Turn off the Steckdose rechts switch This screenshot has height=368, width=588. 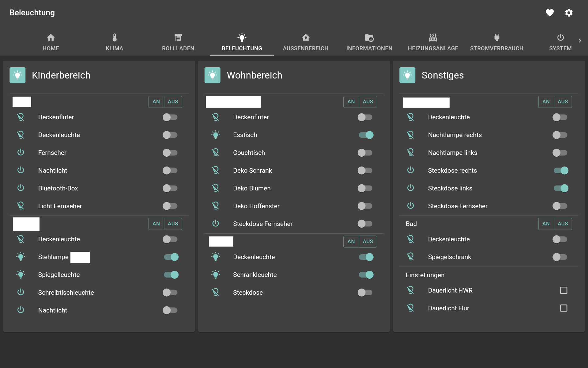(561, 171)
